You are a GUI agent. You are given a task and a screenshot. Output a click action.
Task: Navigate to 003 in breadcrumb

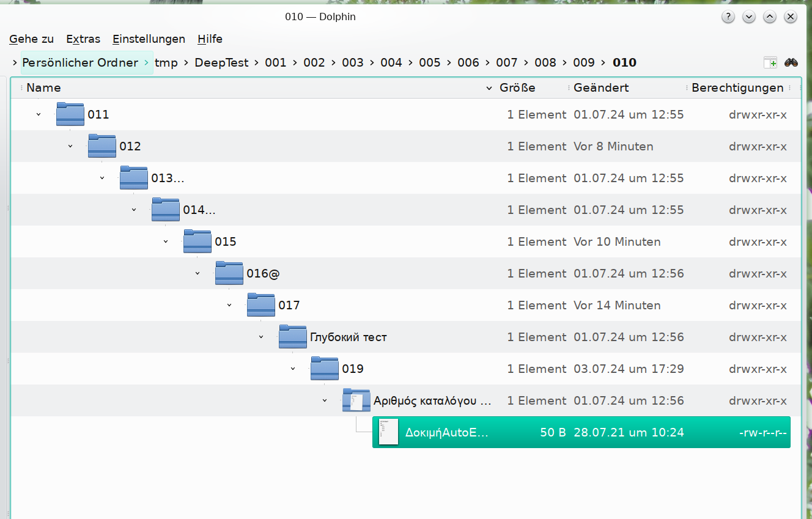(x=353, y=62)
